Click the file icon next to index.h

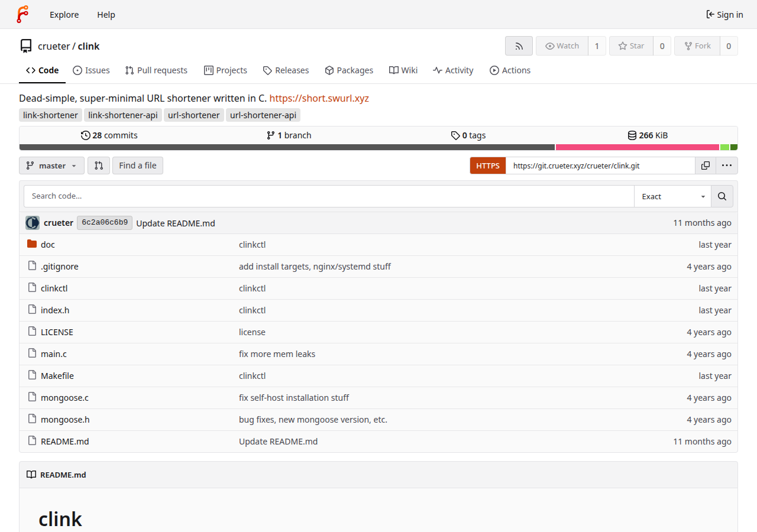[x=32, y=310]
